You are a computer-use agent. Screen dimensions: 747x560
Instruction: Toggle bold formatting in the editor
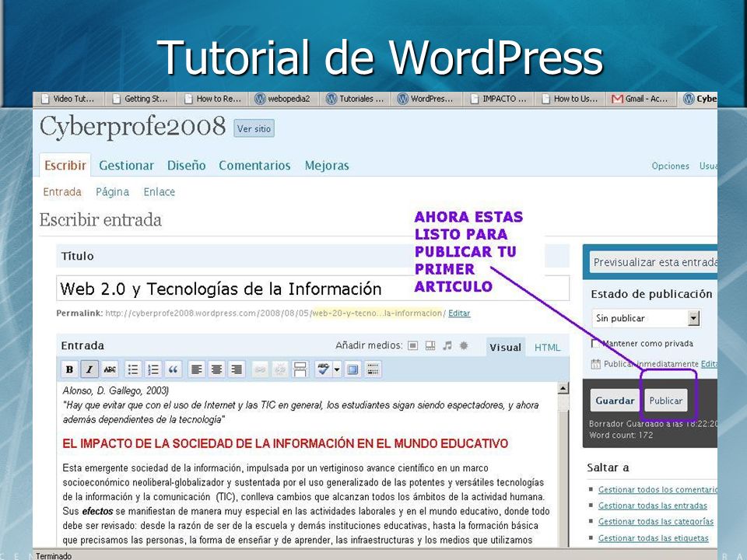pos(69,369)
